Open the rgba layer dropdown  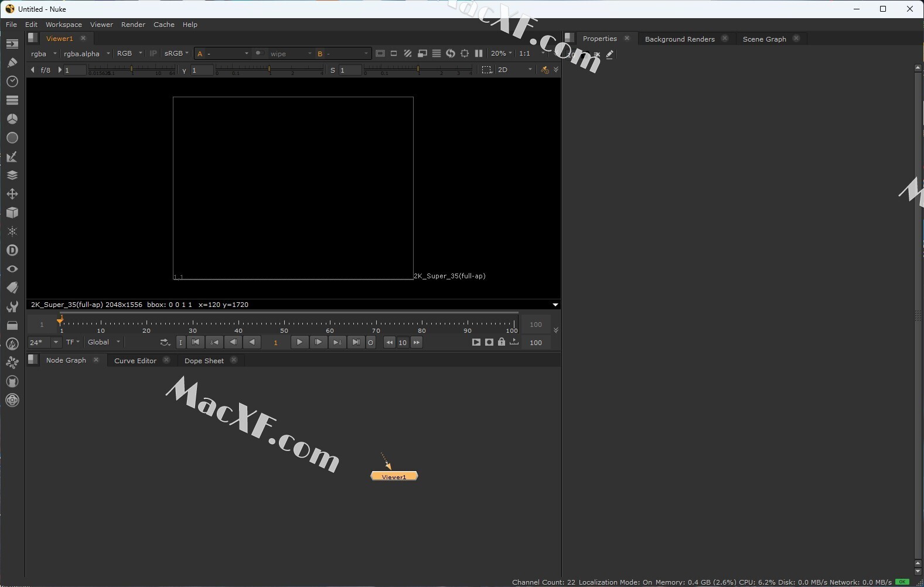click(x=44, y=53)
